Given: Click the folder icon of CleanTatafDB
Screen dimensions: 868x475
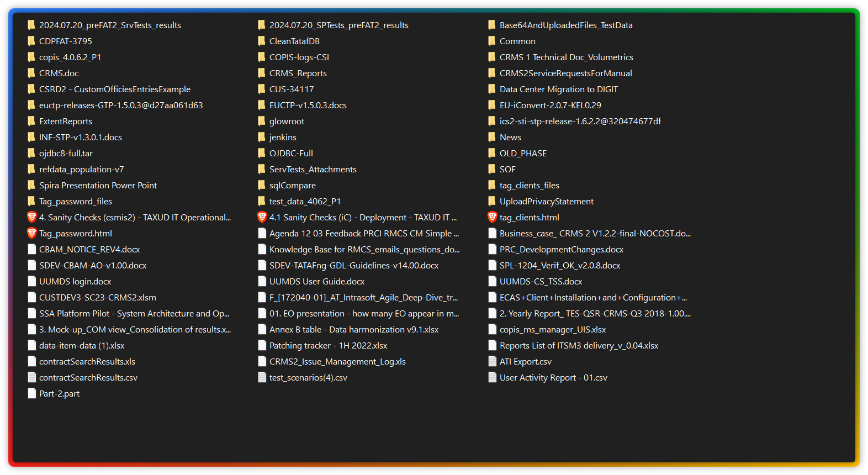Looking at the screenshot, I should click(262, 41).
